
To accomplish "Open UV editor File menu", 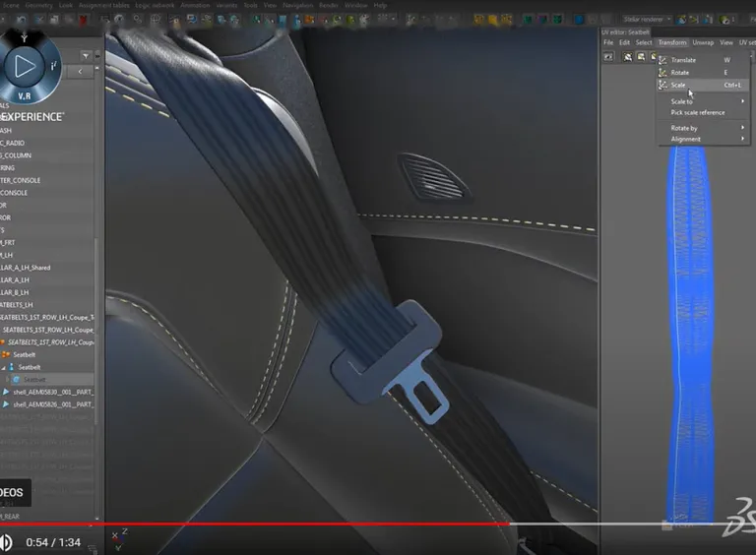I will (x=608, y=42).
